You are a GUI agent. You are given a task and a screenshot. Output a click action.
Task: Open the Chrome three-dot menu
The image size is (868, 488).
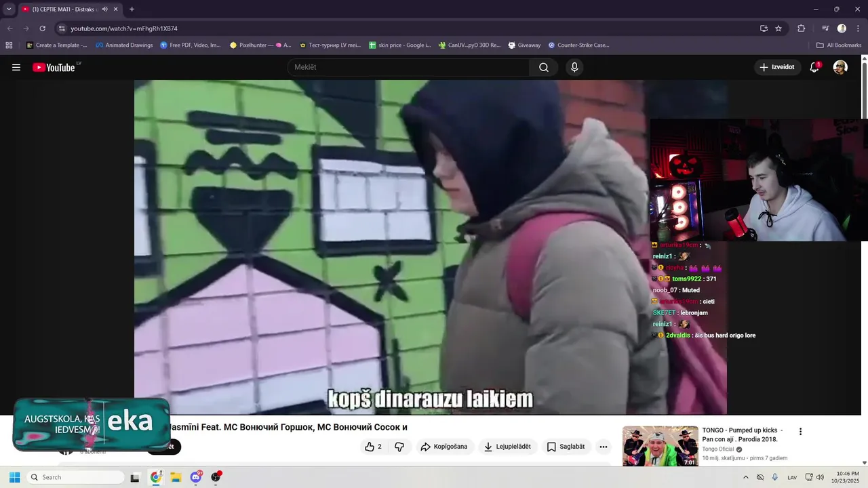coord(858,28)
